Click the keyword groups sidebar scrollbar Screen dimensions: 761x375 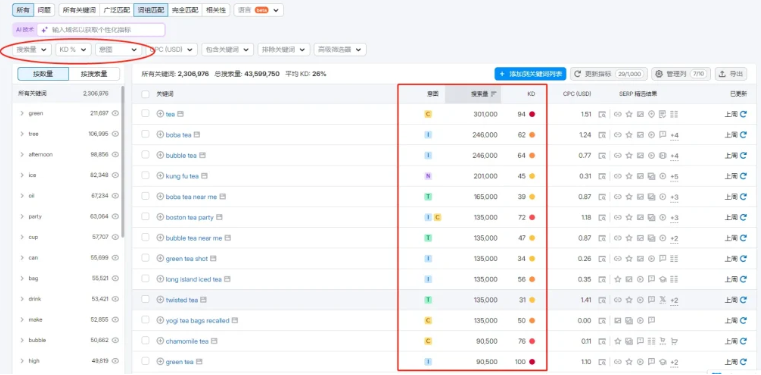point(123,162)
